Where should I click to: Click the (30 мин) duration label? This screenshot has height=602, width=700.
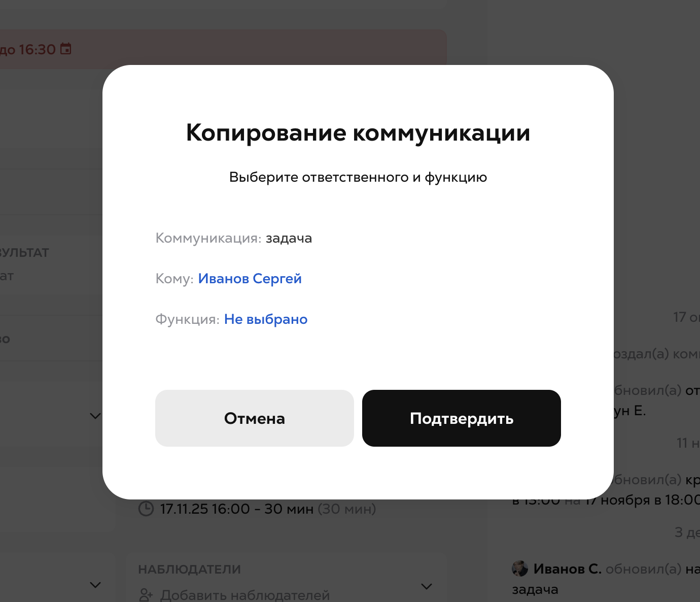[347, 509]
